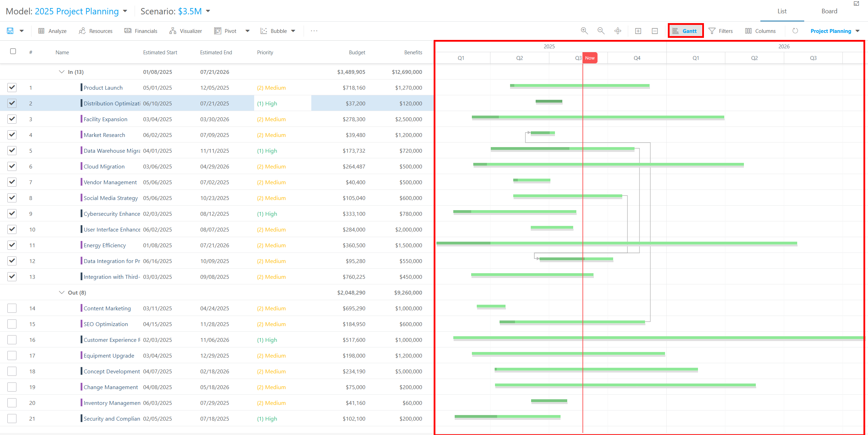868x435 pixels.
Task: Collapse the In (13) group
Action: [62, 72]
